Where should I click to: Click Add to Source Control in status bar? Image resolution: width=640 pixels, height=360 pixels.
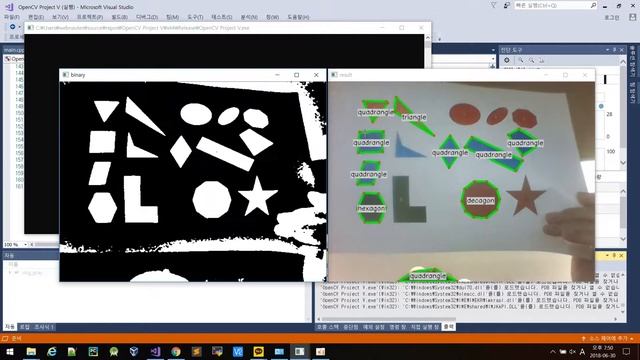click(x=607, y=338)
